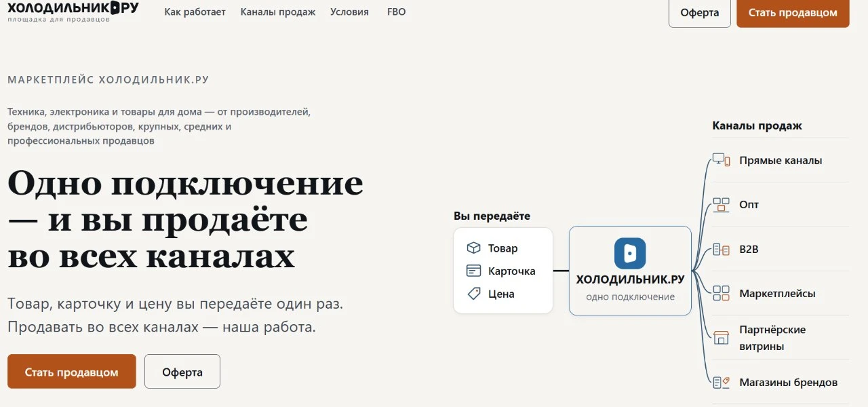Viewport: 868px width, 407px height.
Task: Click the storefront icon beside Партнёрские витрины
Action: point(721,337)
